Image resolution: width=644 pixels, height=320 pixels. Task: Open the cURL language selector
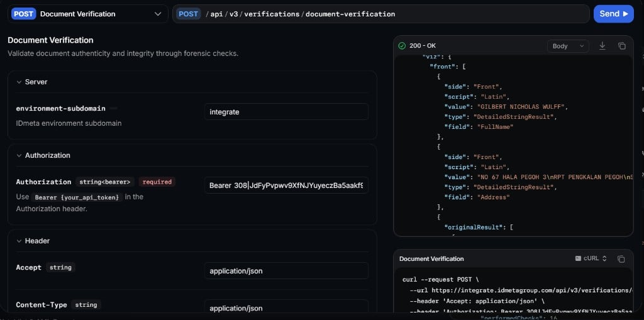coord(591,259)
